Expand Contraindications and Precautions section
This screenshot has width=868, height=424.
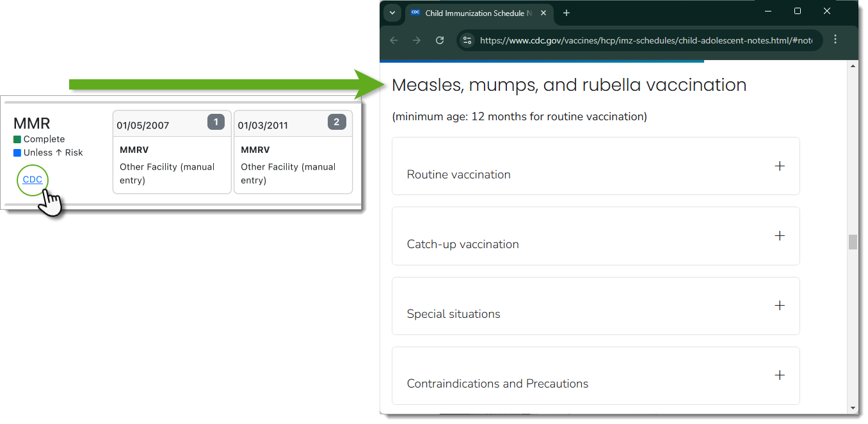tap(779, 375)
